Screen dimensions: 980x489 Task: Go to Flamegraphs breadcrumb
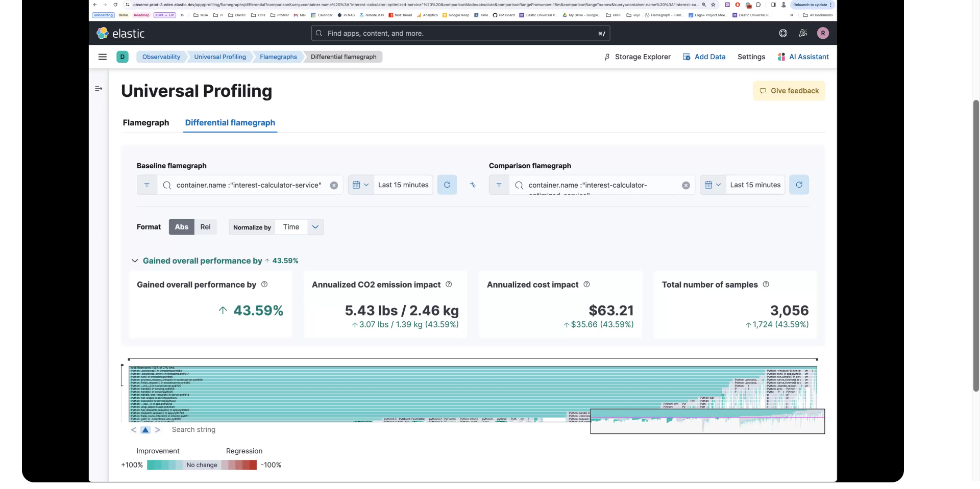point(278,57)
